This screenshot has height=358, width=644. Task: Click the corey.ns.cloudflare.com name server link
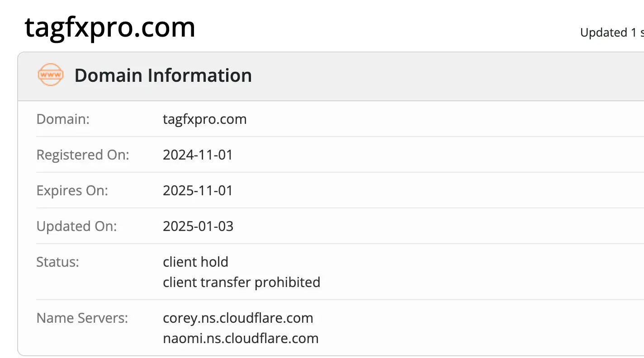[238, 318]
